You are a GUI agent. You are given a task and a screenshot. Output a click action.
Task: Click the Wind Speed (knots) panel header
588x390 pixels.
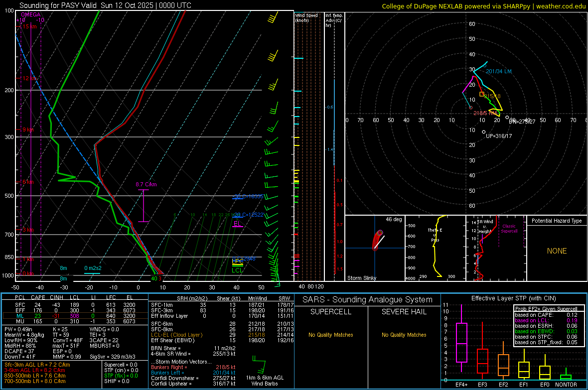(306, 17)
